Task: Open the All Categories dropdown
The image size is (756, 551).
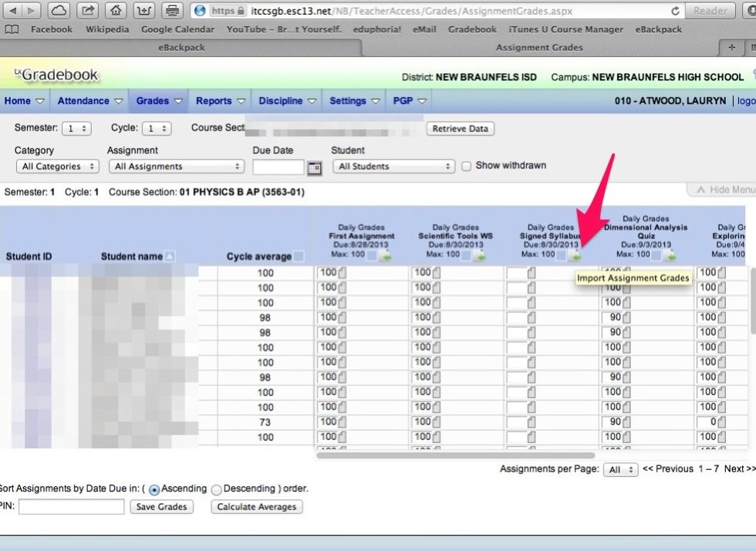Action: point(57,166)
